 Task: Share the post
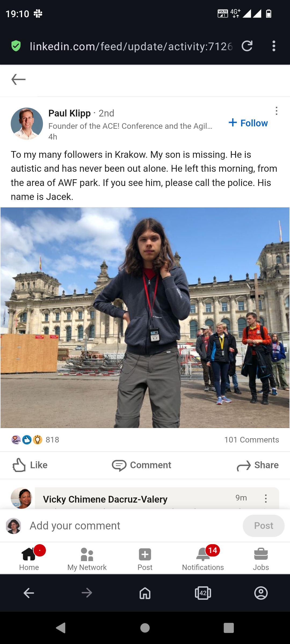258,465
